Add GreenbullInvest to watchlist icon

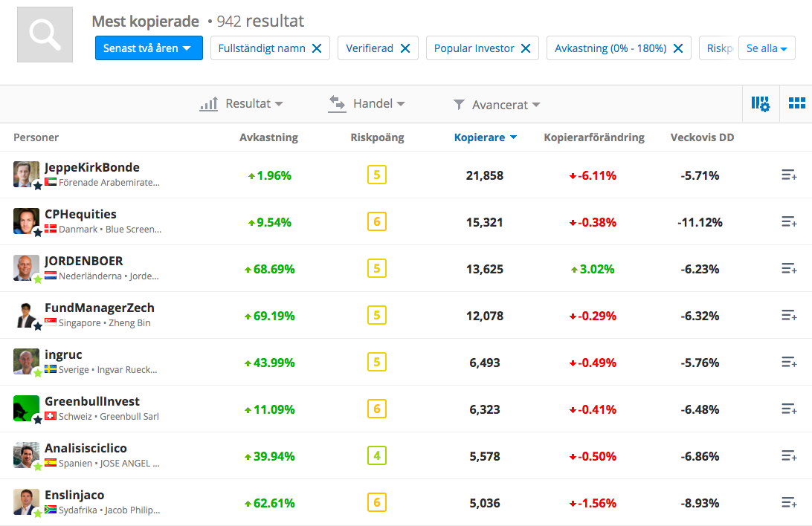coord(788,409)
